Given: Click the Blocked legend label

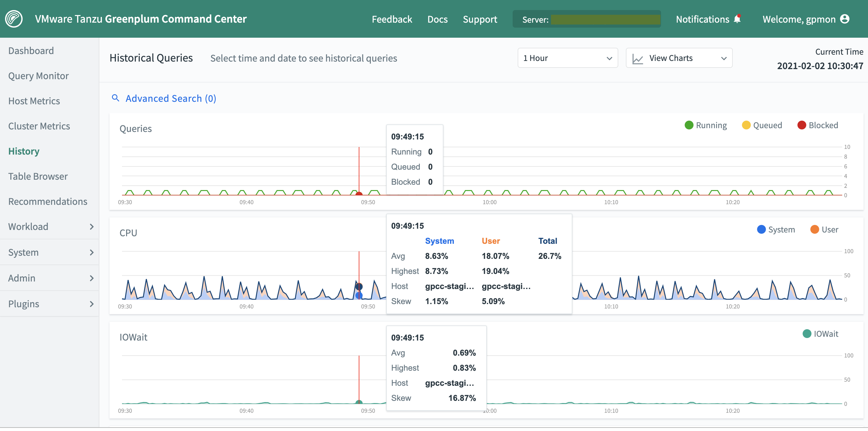Looking at the screenshot, I should (x=823, y=125).
